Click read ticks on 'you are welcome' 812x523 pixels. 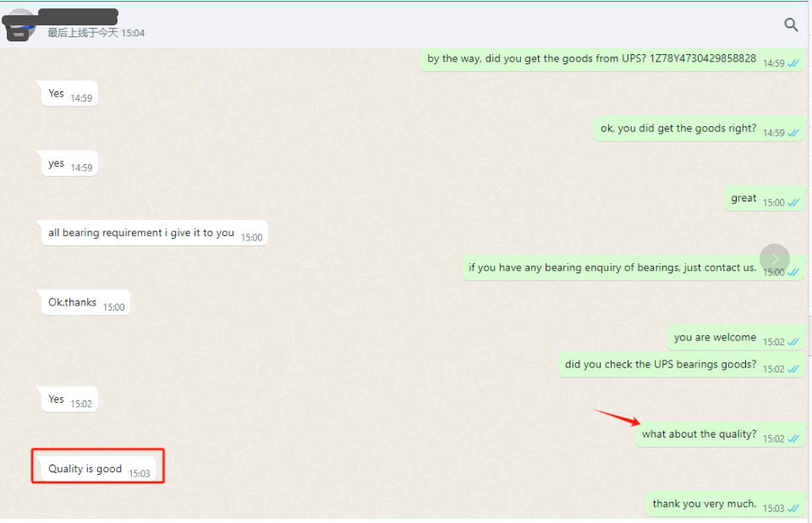(x=793, y=342)
